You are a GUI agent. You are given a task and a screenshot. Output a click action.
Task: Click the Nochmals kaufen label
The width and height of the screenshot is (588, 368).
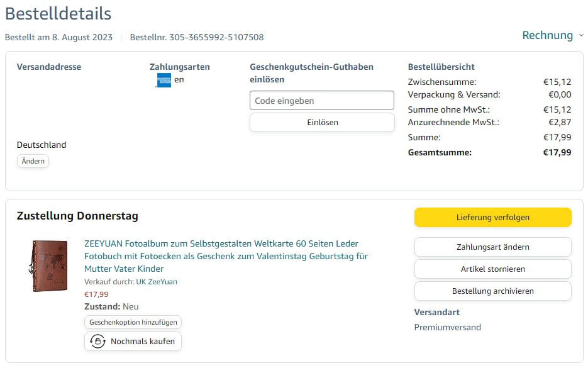tap(143, 342)
